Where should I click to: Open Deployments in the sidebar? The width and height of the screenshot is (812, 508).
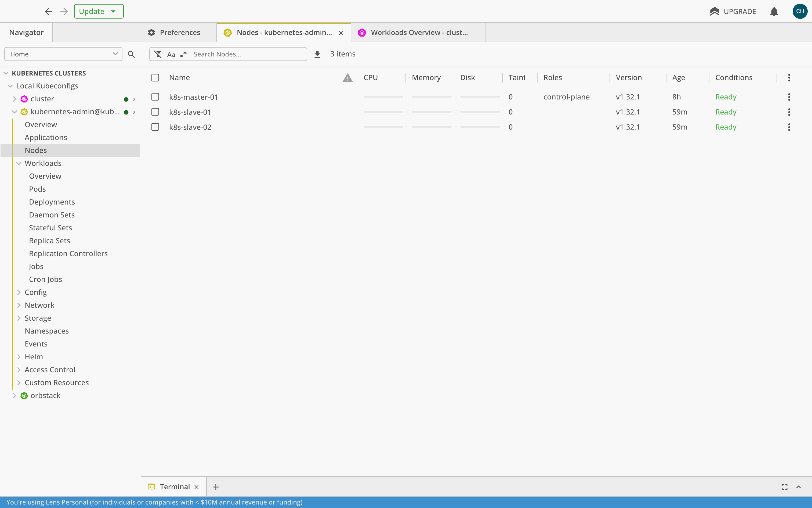coord(52,202)
